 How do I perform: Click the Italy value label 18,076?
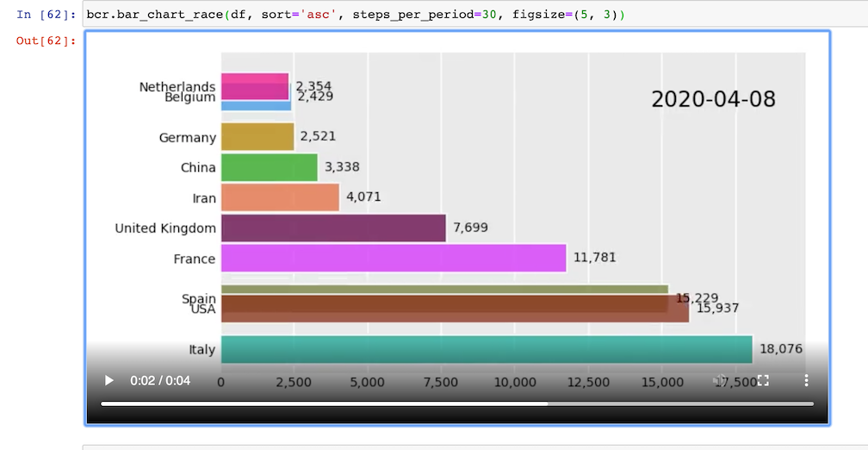[x=780, y=349]
